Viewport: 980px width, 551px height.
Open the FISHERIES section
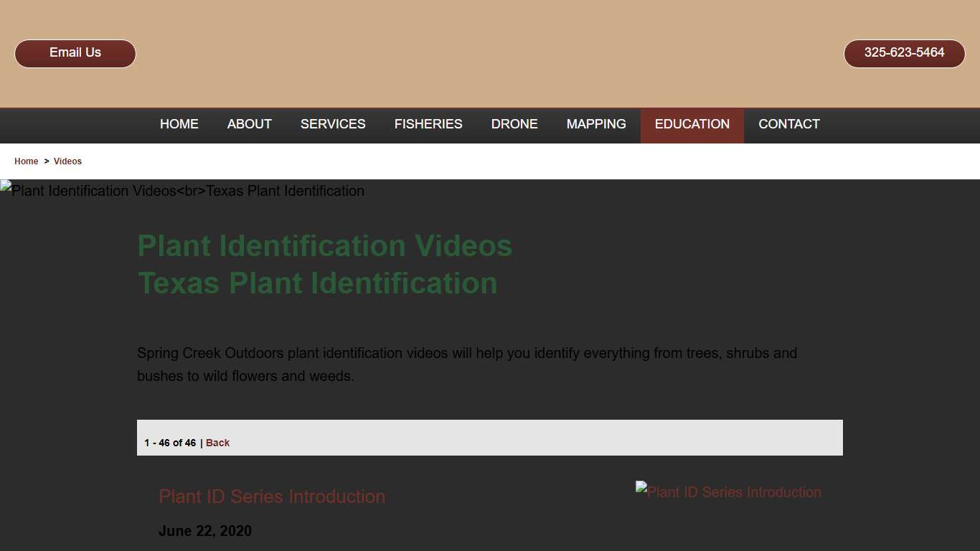click(428, 124)
